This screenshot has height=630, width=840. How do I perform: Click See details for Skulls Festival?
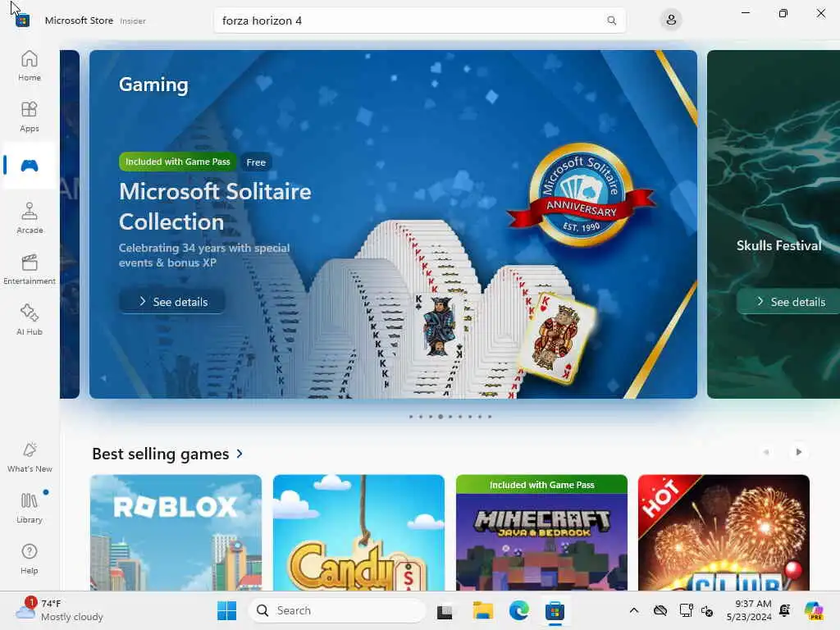pos(790,302)
